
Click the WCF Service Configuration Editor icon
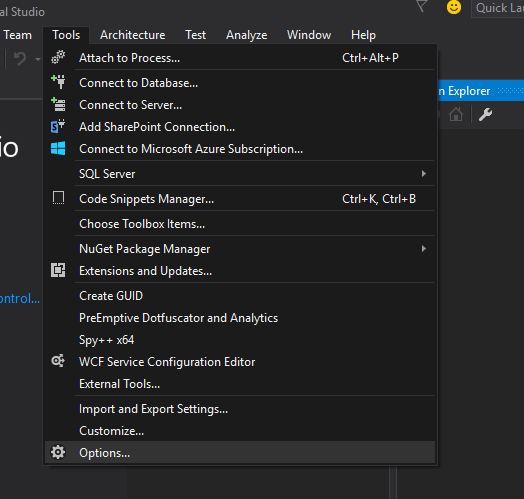tap(58, 361)
